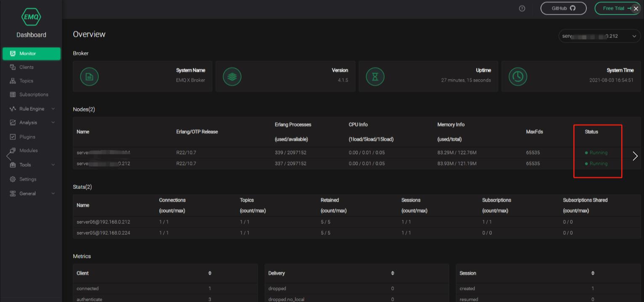The width and height of the screenshot is (644, 302).
Task: Click EMQ X Broker system name
Action: coord(190,80)
